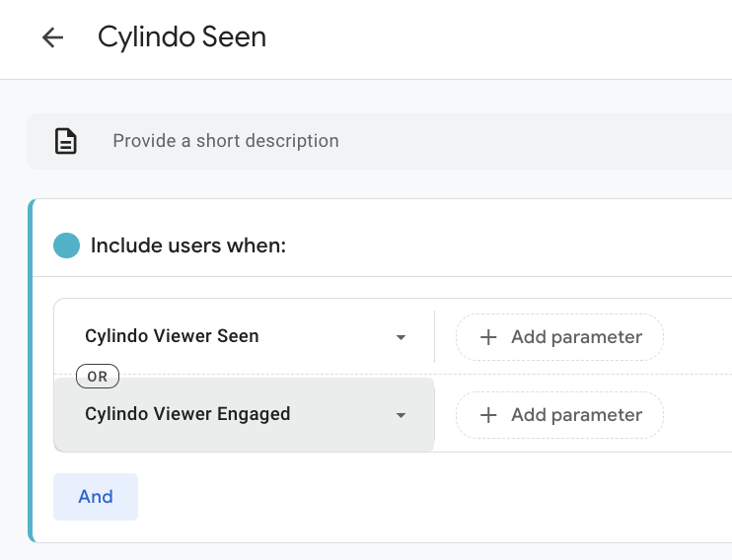Add parameter to the Cylindo Viewer Seen condition

(x=559, y=337)
